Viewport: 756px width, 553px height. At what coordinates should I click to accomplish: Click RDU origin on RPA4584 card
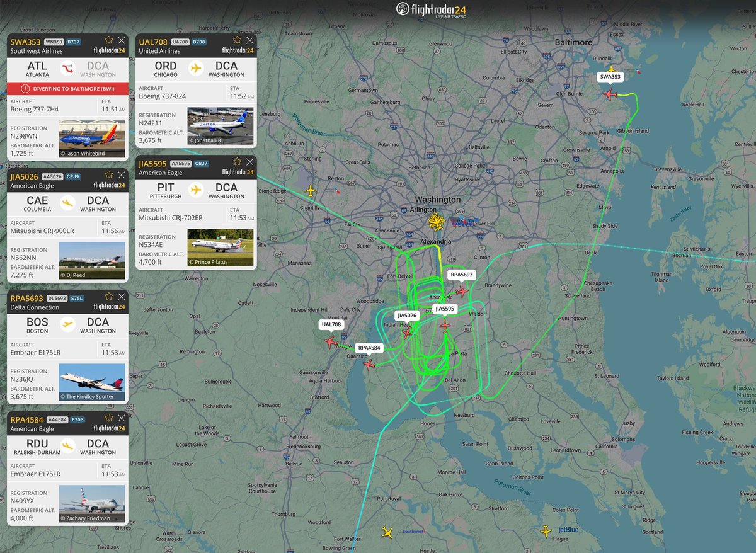38,444
